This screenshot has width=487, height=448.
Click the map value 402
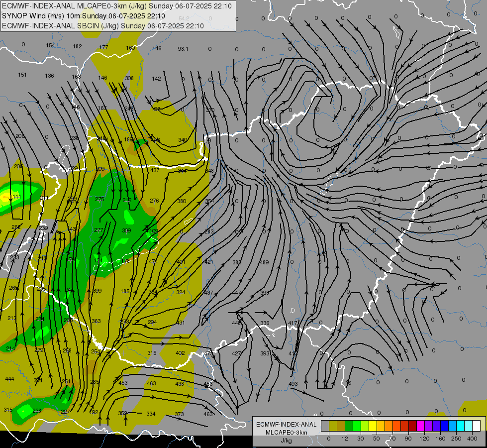(180, 353)
